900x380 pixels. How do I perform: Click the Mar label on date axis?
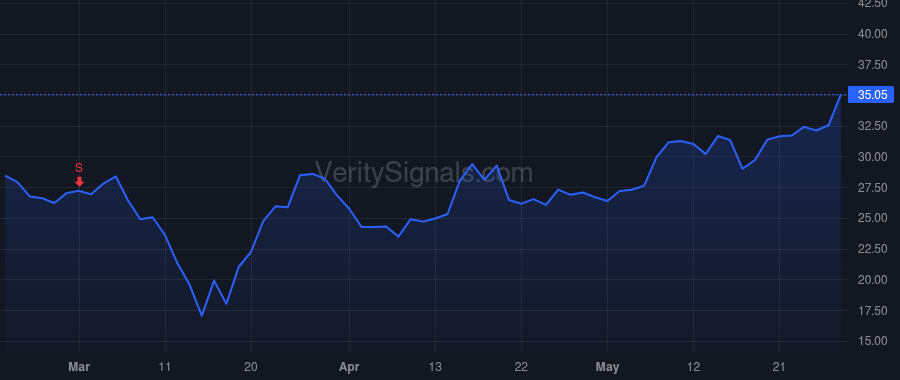click(x=79, y=366)
